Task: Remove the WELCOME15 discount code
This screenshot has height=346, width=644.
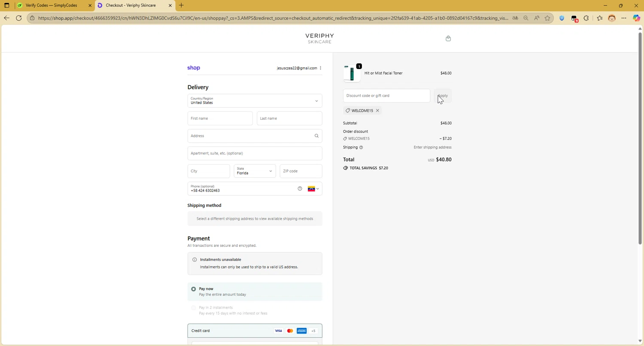Action: [377, 110]
